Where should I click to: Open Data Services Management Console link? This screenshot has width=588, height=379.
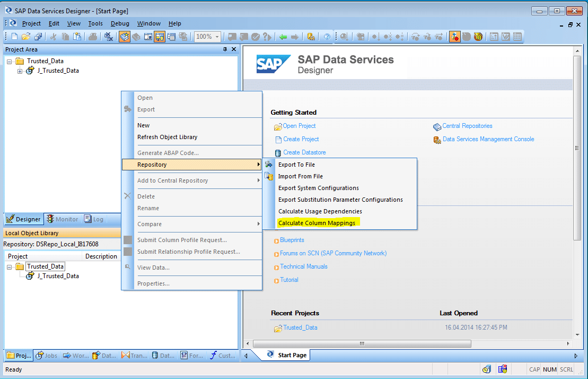click(x=488, y=139)
